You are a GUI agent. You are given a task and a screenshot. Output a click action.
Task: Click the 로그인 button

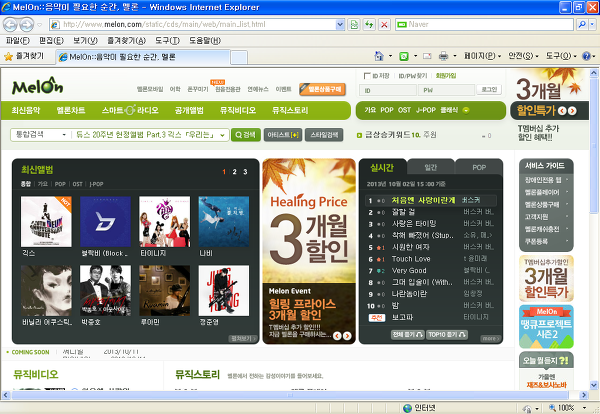(489, 90)
